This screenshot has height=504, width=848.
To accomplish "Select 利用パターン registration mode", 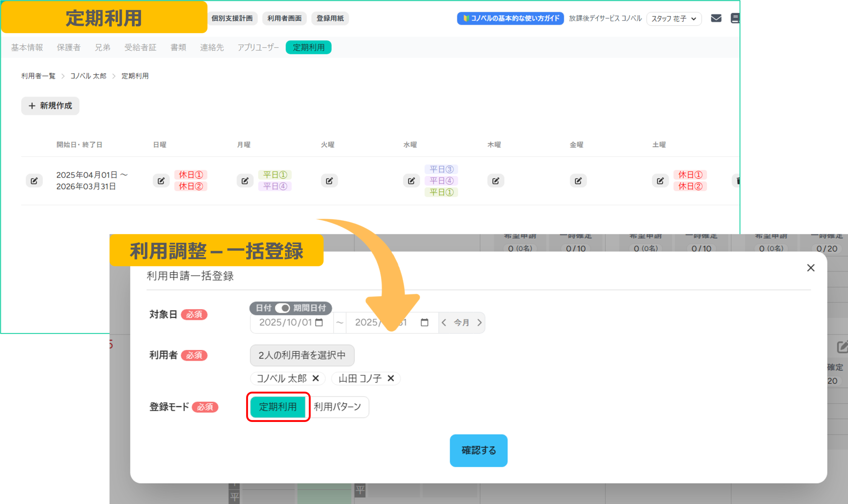I will (338, 406).
